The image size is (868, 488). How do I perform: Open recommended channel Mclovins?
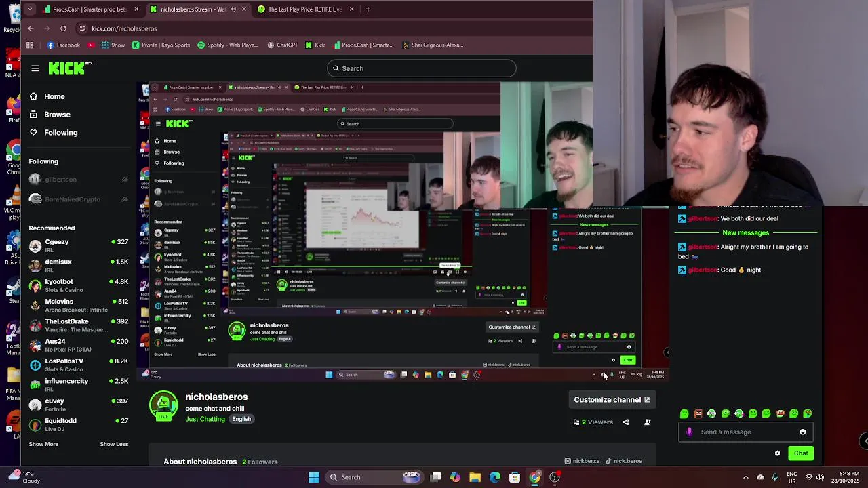79,305
